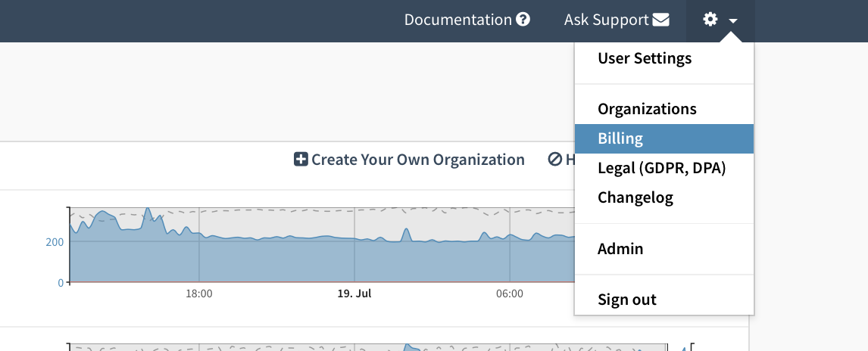Click the 18:00 time label on chart

tap(198, 294)
